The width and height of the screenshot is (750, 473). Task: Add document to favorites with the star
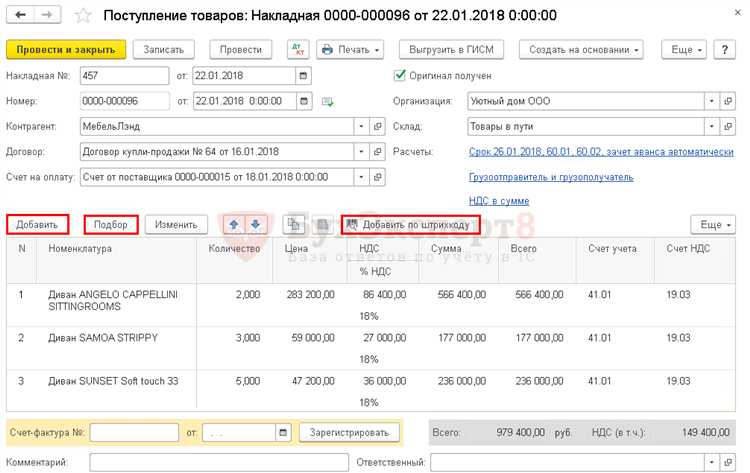click(84, 16)
